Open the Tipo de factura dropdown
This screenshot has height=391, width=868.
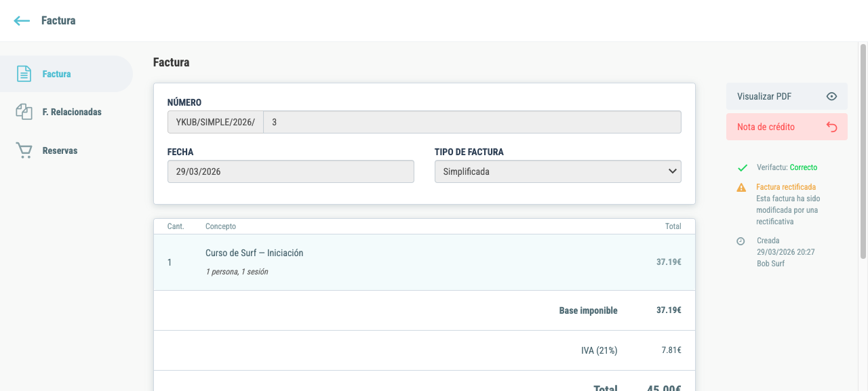557,171
